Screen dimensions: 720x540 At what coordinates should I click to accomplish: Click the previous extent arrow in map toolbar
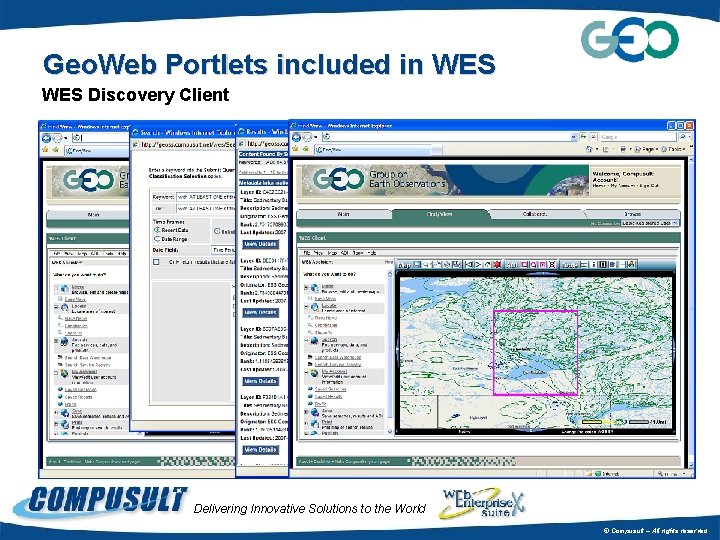click(x=469, y=264)
